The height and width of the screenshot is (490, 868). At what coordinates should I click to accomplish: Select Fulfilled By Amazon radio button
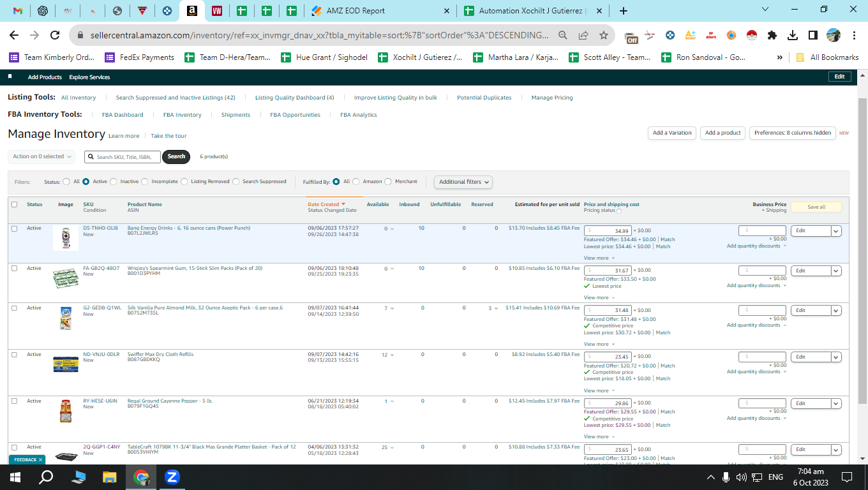[356, 182]
